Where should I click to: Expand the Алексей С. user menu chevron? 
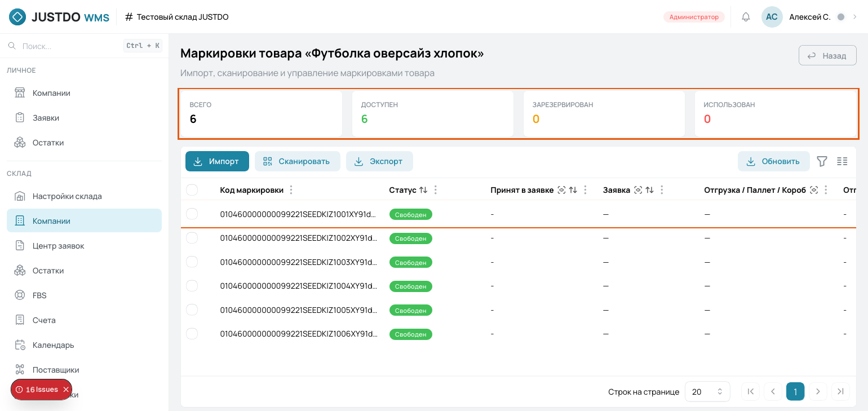854,17
